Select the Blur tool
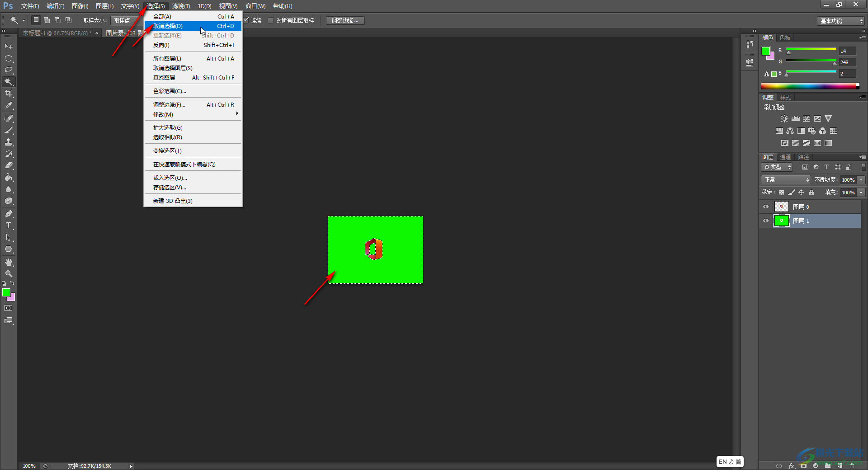868x470 pixels. click(x=9, y=189)
